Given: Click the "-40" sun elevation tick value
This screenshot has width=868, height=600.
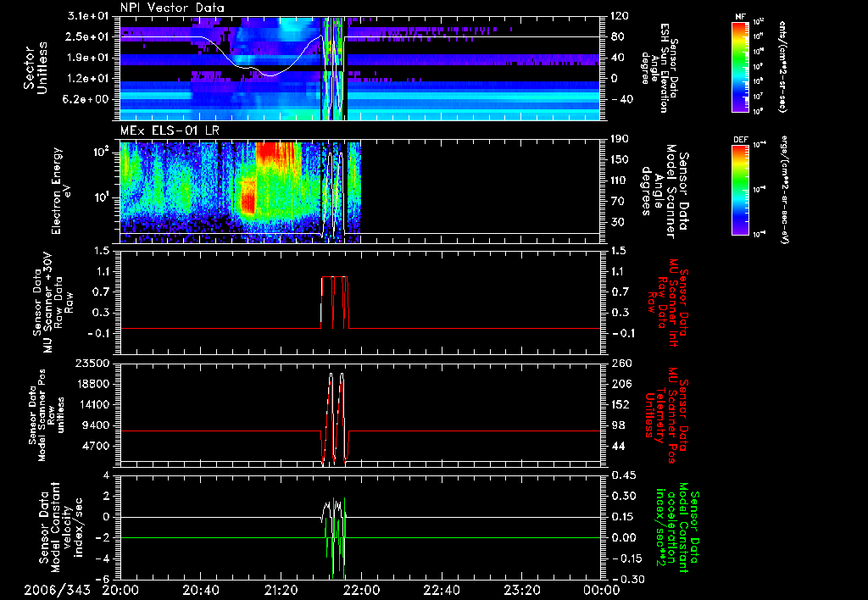Looking at the screenshot, I should (621, 99).
